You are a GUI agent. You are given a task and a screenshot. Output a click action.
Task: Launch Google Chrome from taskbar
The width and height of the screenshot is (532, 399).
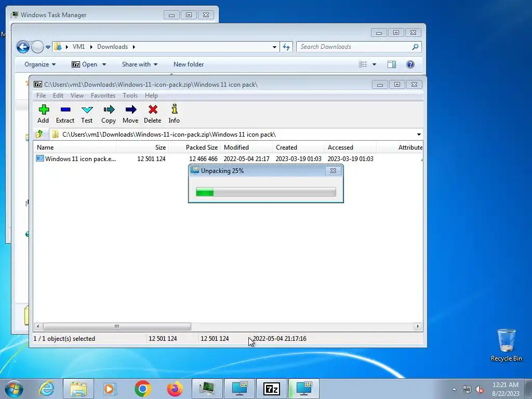tap(142, 389)
